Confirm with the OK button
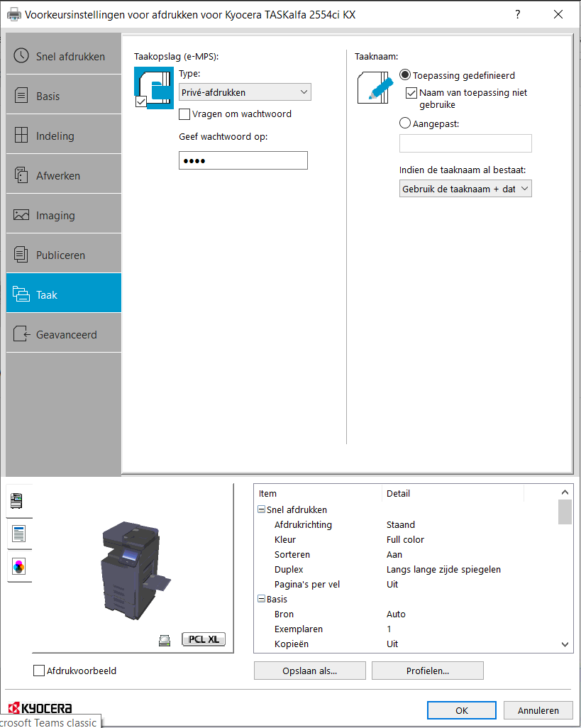The width and height of the screenshot is (581, 728). [462, 710]
